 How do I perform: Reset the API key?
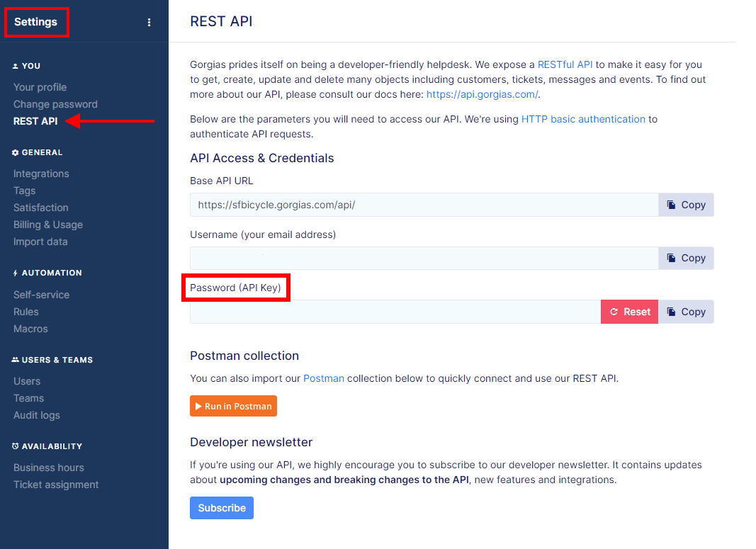[629, 312]
